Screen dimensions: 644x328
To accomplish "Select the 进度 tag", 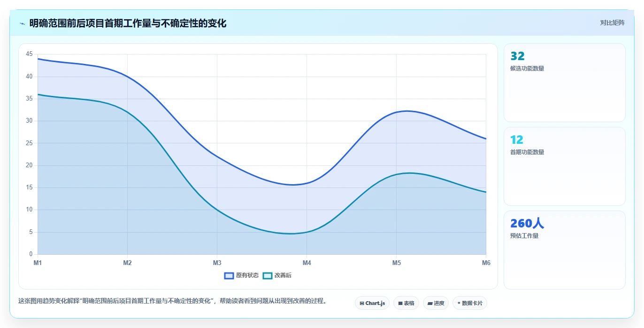I will pos(436,303).
